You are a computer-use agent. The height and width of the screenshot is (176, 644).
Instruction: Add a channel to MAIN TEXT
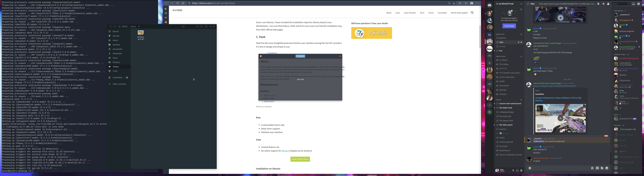(x=521, y=34)
